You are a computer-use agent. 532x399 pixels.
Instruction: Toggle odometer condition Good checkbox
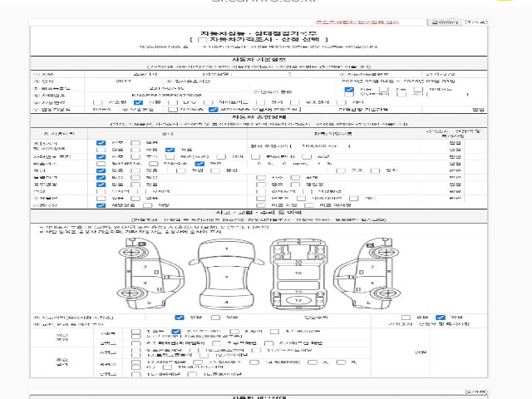point(101,143)
